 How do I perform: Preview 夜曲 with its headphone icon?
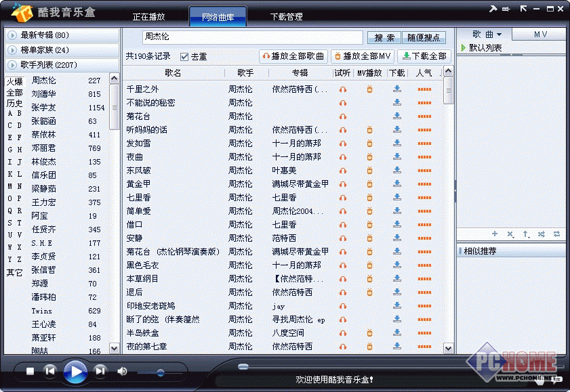pyautogui.click(x=343, y=157)
